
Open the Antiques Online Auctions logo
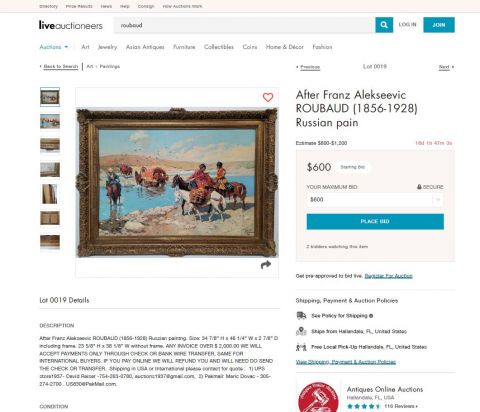pyautogui.click(x=318, y=397)
